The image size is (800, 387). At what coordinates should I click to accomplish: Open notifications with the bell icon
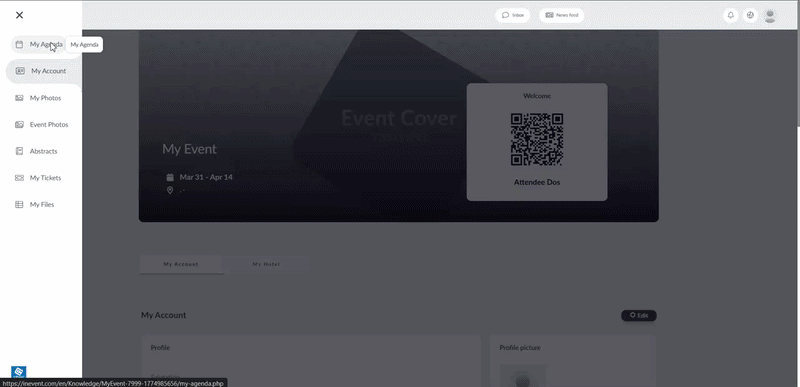click(x=731, y=15)
